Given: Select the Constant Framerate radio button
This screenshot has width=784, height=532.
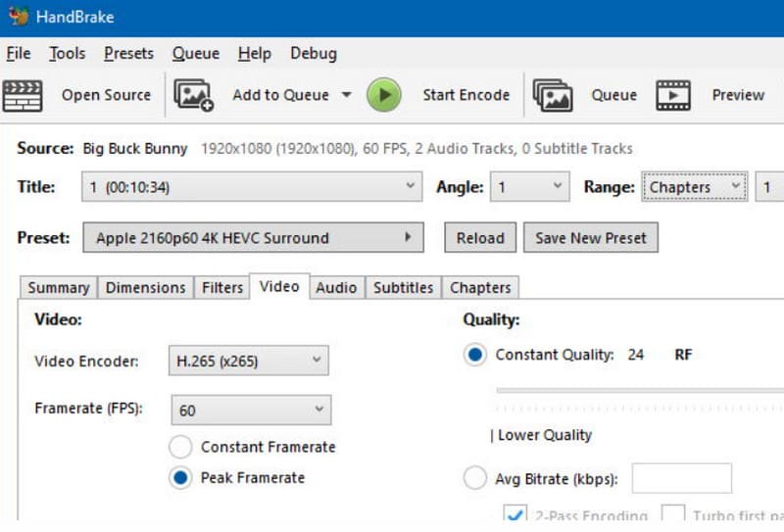Looking at the screenshot, I should pos(180,447).
